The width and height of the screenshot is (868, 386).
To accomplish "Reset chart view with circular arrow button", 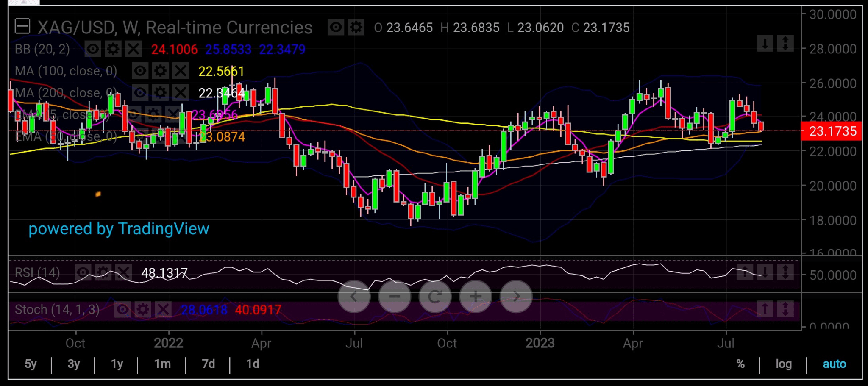I will coord(435,297).
